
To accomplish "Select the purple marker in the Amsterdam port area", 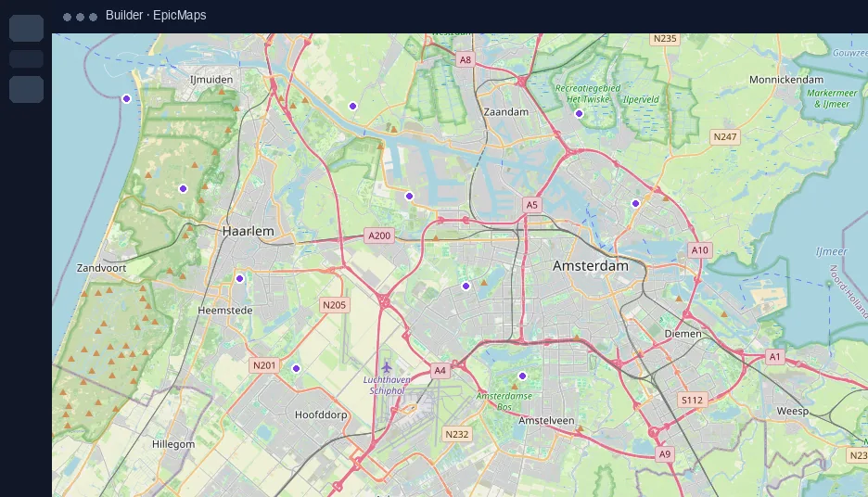I will [x=409, y=196].
